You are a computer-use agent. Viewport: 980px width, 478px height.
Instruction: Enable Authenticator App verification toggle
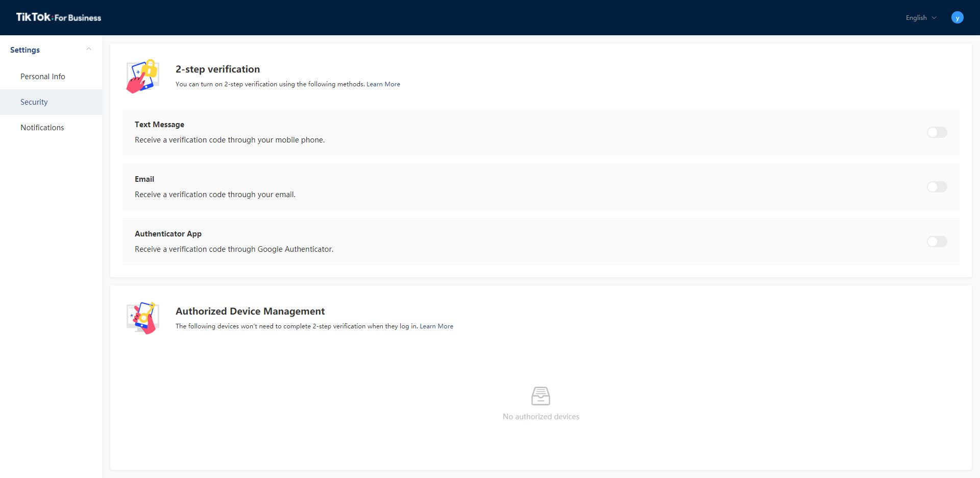point(937,242)
